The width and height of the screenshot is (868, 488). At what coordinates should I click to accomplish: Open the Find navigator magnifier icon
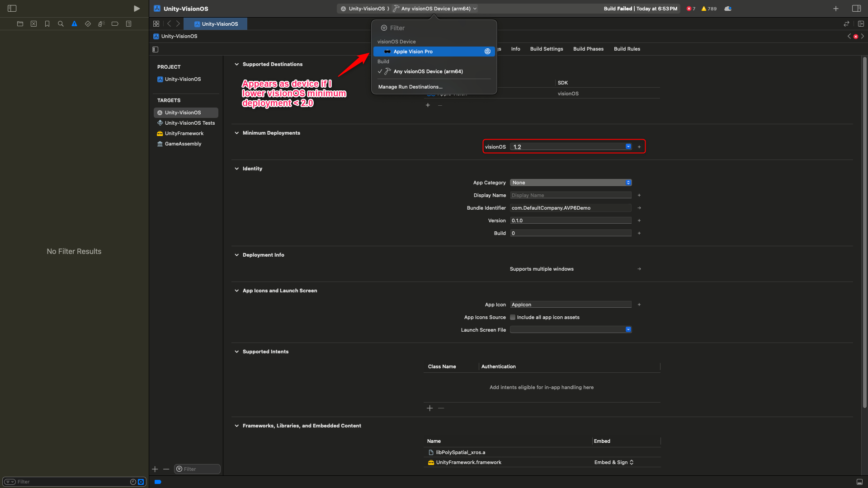[61, 24]
